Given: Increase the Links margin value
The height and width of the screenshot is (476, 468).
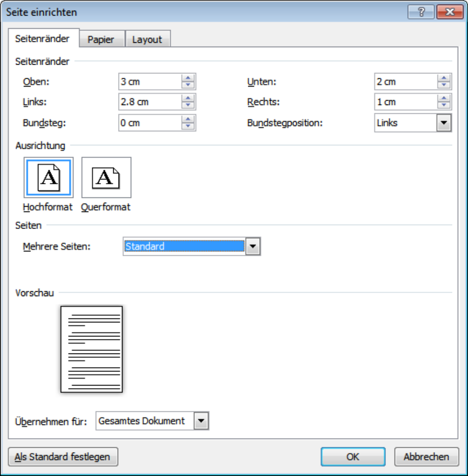Looking at the screenshot, I should click(188, 98).
